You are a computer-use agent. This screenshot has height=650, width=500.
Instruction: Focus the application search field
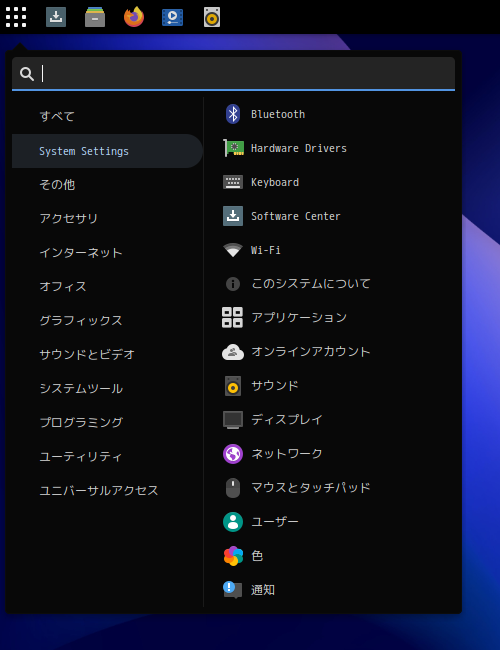(x=233, y=73)
